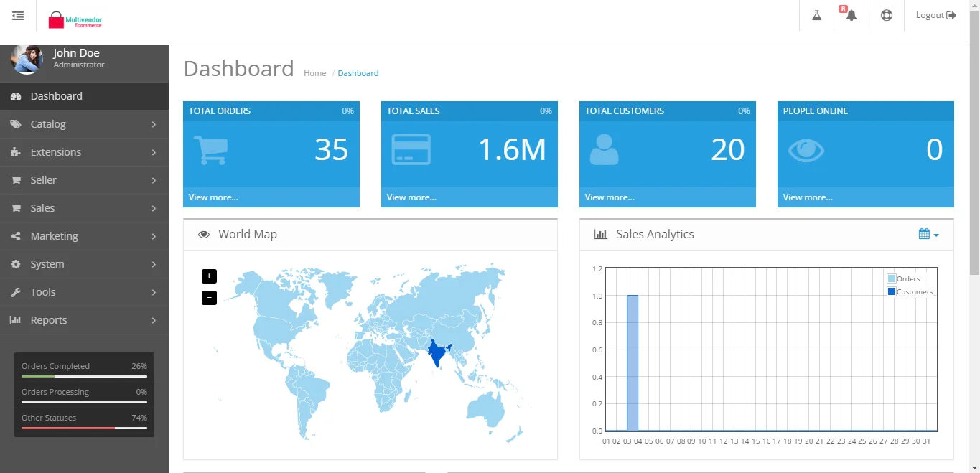Image resolution: width=980 pixels, height=473 pixels.
Task: Open the Dashboard menu item
Action: click(84, 96)
